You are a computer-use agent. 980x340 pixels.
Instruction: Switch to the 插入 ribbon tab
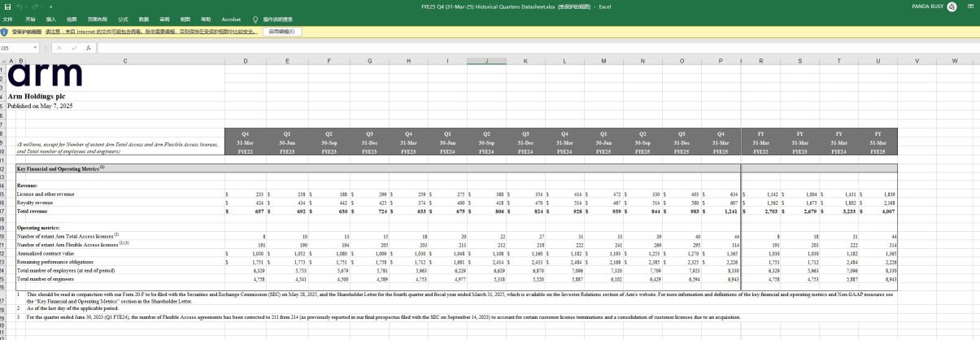pyautogui.click(x=51, y=18)
